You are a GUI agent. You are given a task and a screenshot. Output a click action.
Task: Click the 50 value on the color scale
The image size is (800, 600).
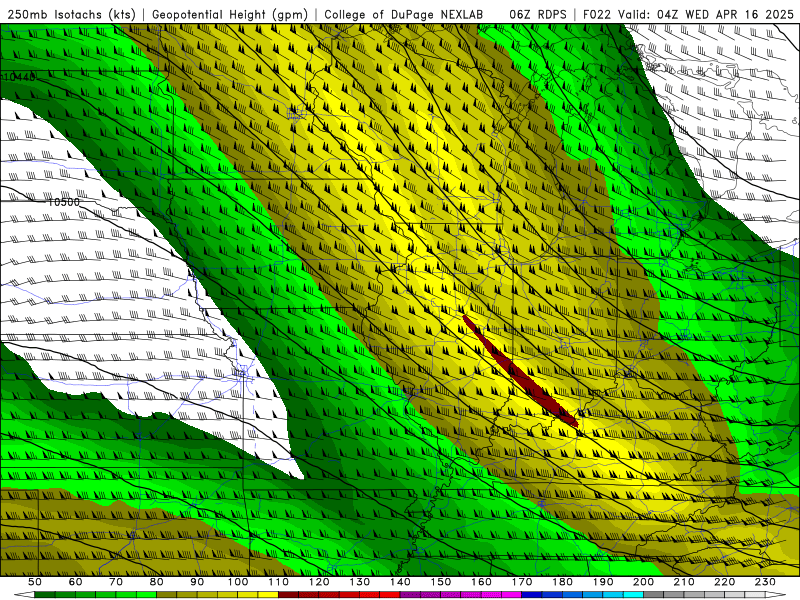pyautogui.click(x=35, y=582)
